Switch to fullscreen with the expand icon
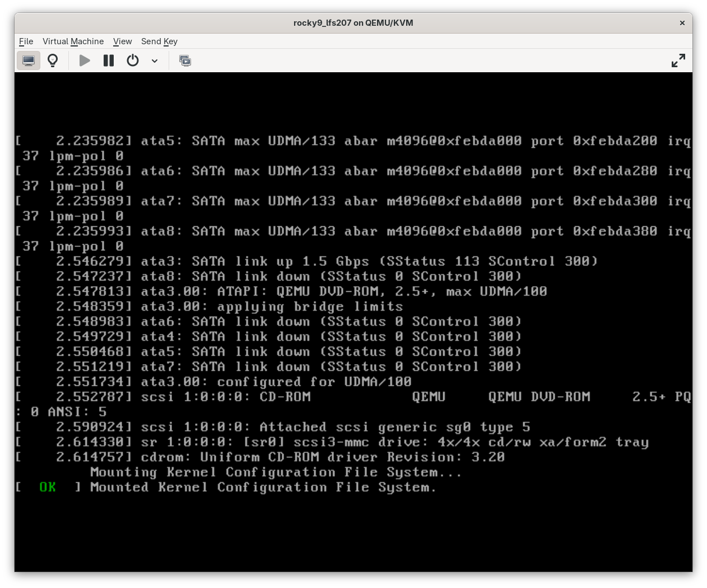The image size is (707, 588). coord(678,60)
